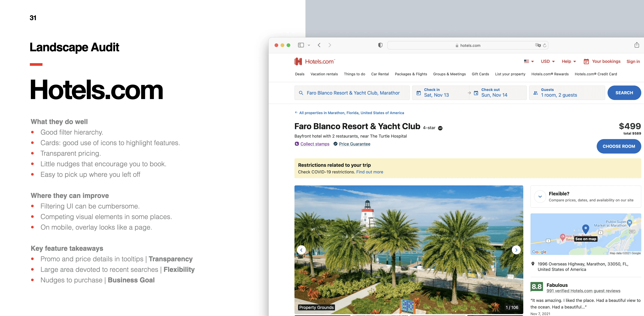The width and height of the screenshot is (644, 316).
Task: Click the check-in calendar icon
Action: pos(418,93)
